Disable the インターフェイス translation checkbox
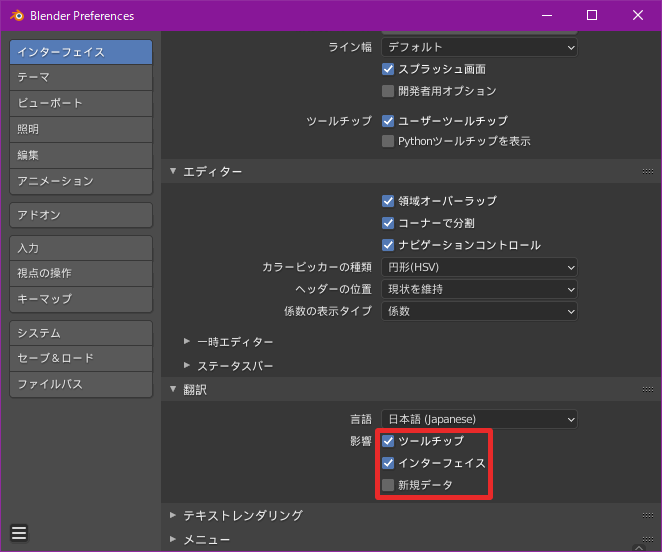Image resolution: width=662 pixels, height=552 pixels. [x=388, y=463]
